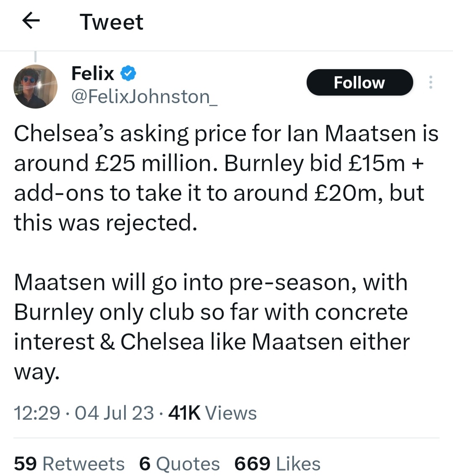Click the 04 Jul 23 date
453x476 pixels.
coord(114,413)
